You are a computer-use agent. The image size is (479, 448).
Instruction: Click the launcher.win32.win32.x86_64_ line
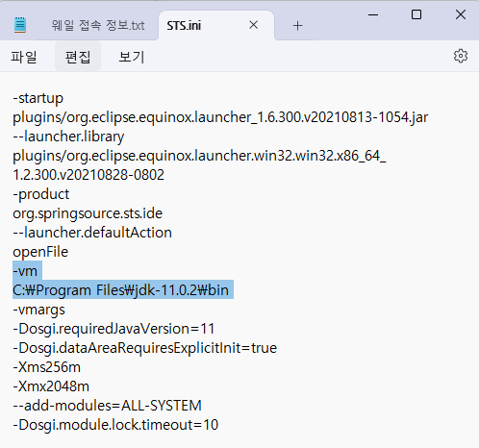tap(199, 156)
